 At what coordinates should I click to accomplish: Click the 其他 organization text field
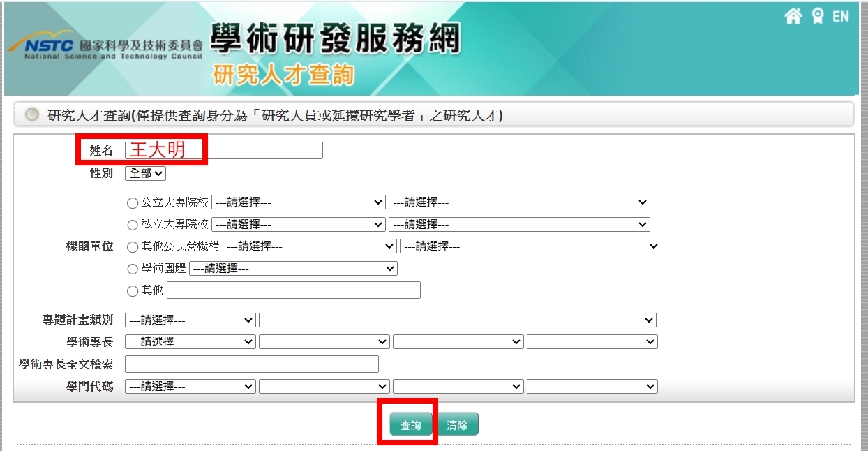point(294,290)
